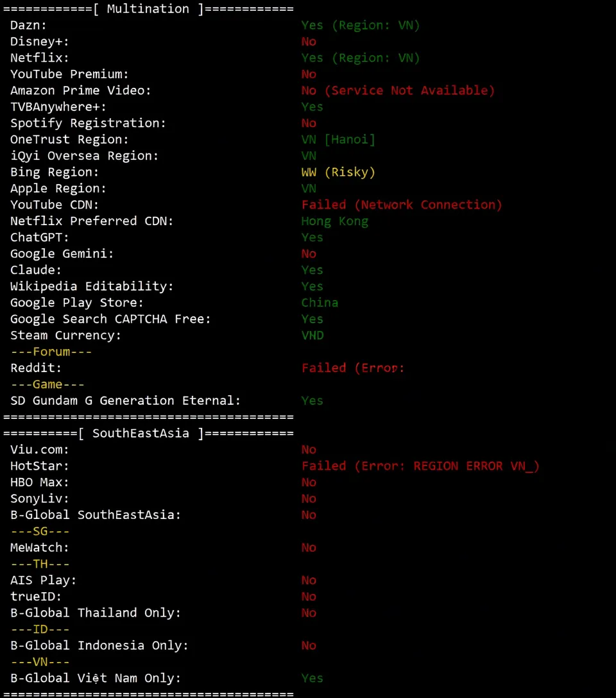
Task: Click the YouTube CDN 'Failed (Network Connection)' text
Action: 402,205
